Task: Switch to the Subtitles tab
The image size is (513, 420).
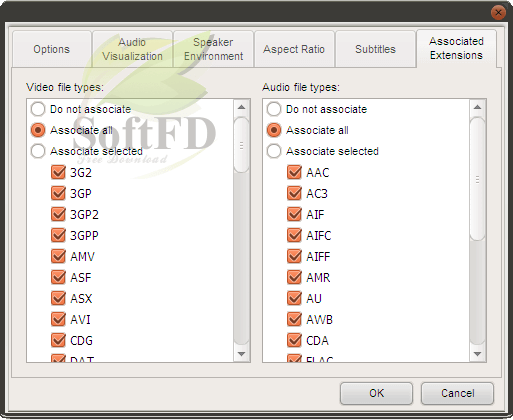Action: [375, 49]
